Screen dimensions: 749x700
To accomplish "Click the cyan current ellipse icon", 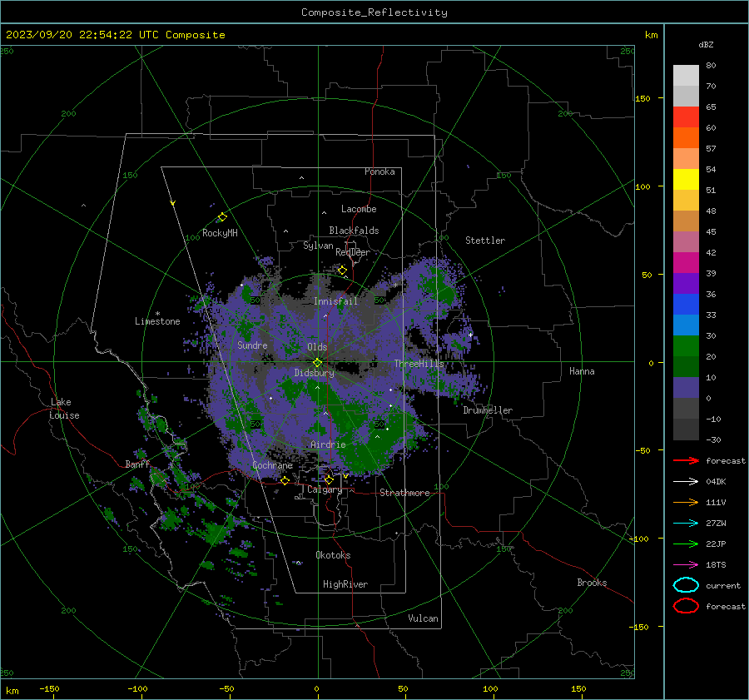I will click(686, 585).
